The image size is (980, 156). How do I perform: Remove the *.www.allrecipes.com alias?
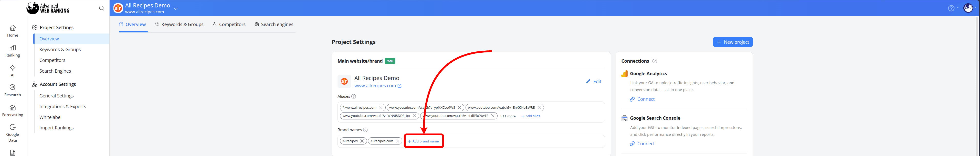click(x=381, y=107)
